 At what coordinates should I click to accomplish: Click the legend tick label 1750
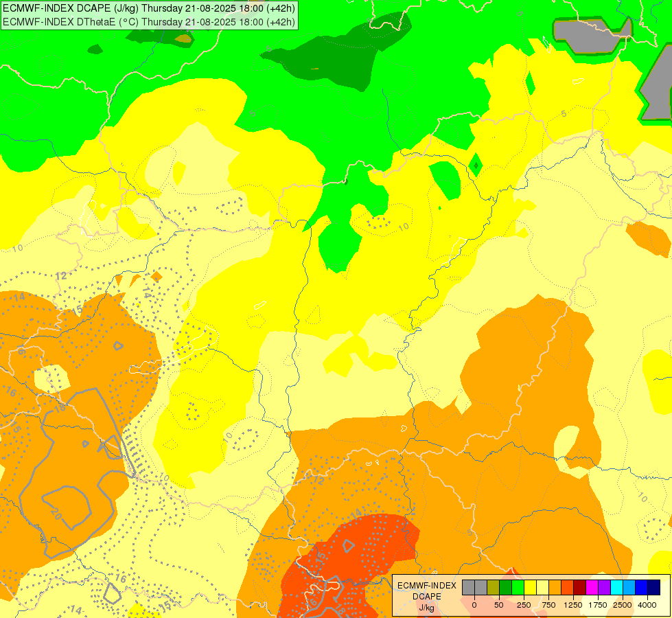tap(598, 605)
